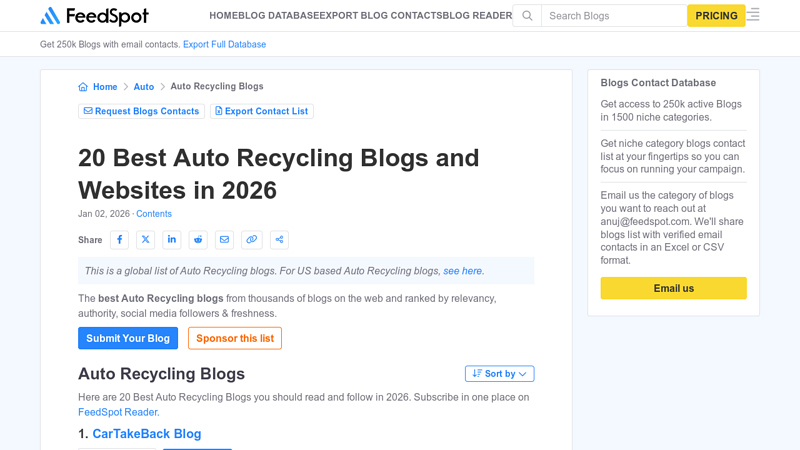The width and height of the screenshot is (800, 450).
Task: Click Submit Your Blog button
Action: click(128, 338)
